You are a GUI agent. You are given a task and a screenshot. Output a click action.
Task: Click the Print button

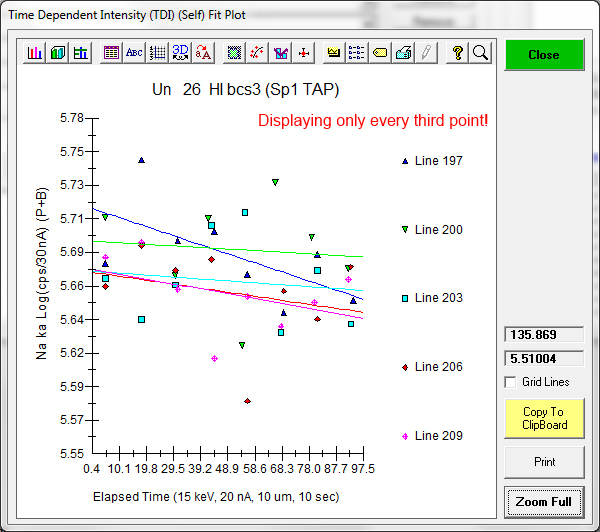point(543,462)
